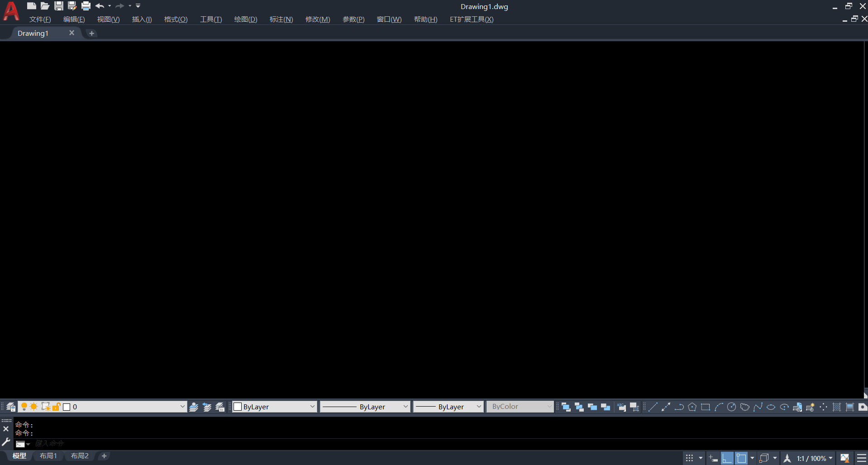Open the 绘图(D) menu
The image size is (868, 465).
(245, 19)
